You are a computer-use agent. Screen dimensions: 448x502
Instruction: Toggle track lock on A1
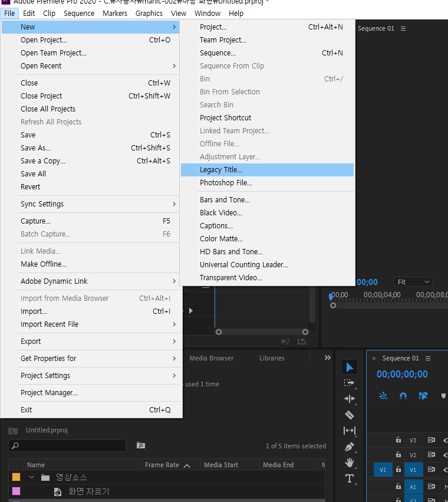click(398, 486)
